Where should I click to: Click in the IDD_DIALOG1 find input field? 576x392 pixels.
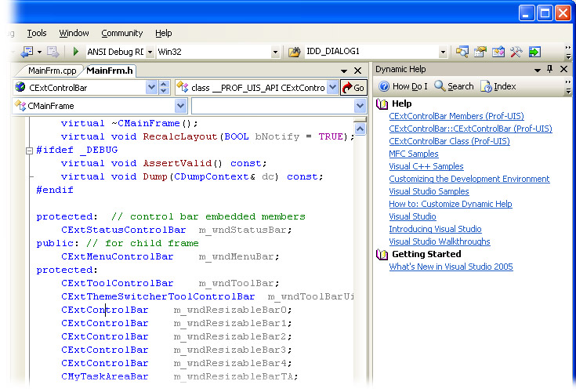pyautogui.click(x=371, y=52)
